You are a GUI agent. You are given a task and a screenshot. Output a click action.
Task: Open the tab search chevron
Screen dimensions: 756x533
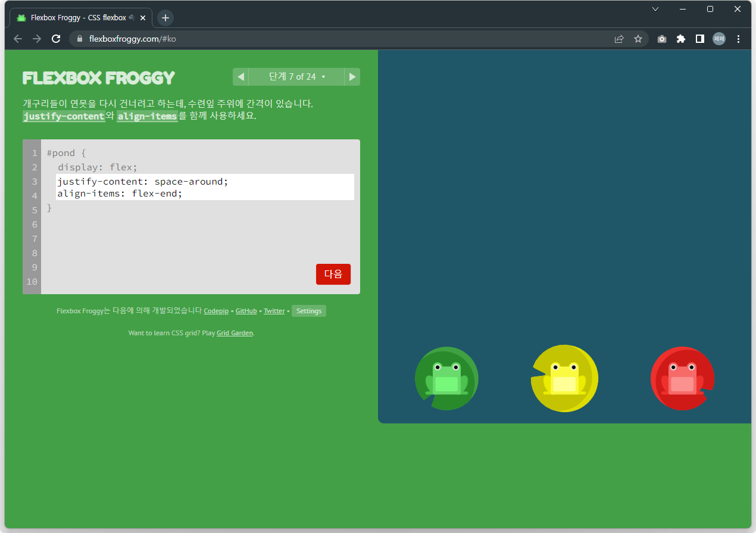point(655,9)
